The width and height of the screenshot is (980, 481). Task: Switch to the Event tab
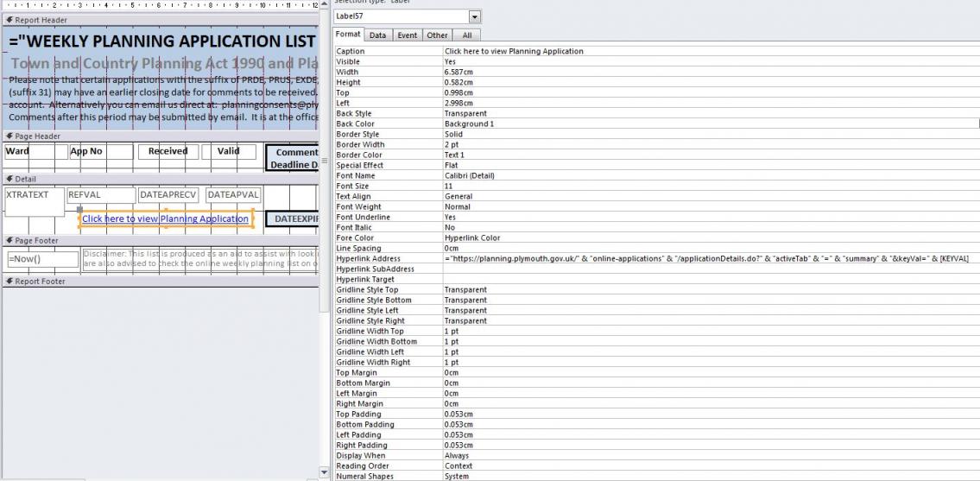point(408,35)
